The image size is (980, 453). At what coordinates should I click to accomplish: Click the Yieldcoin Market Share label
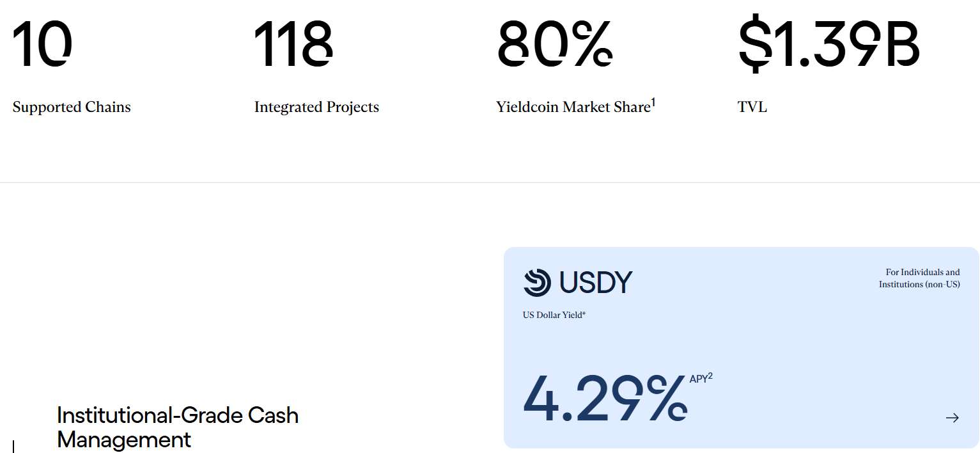573,107
